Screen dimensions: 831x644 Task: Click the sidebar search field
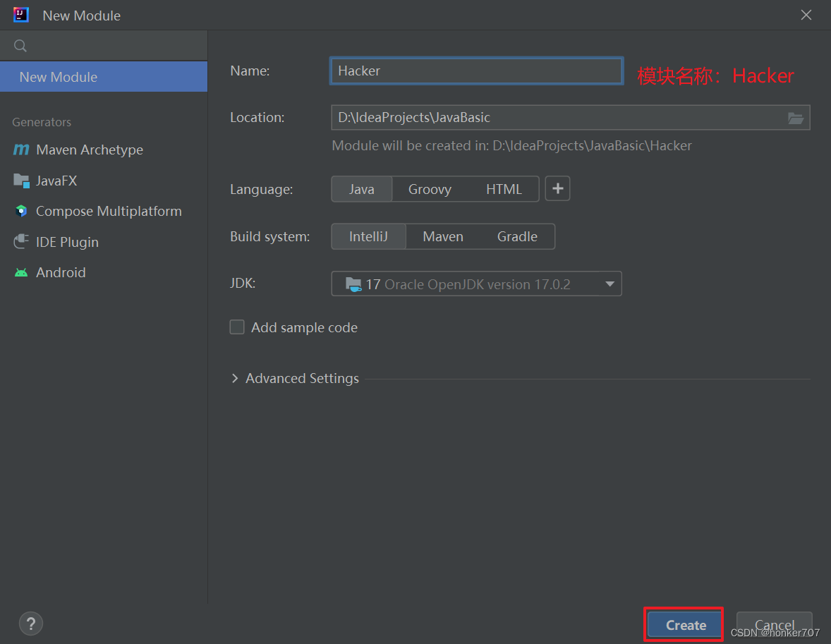(104, 46)
